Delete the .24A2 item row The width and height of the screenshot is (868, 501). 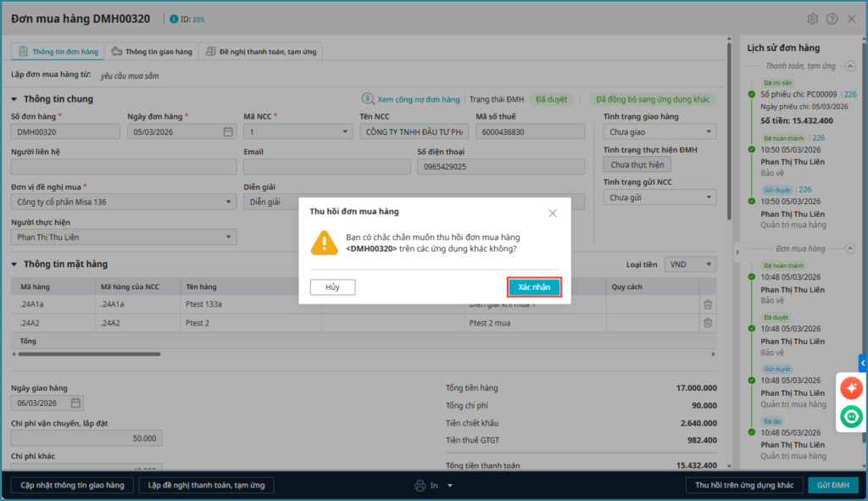coord(708,323)
